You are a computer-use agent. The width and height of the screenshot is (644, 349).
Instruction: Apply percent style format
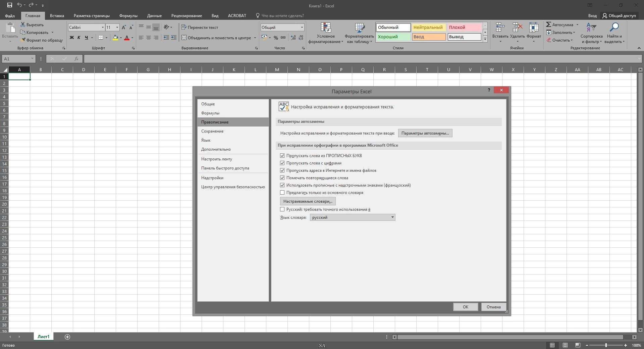click(x=276, y=38)
